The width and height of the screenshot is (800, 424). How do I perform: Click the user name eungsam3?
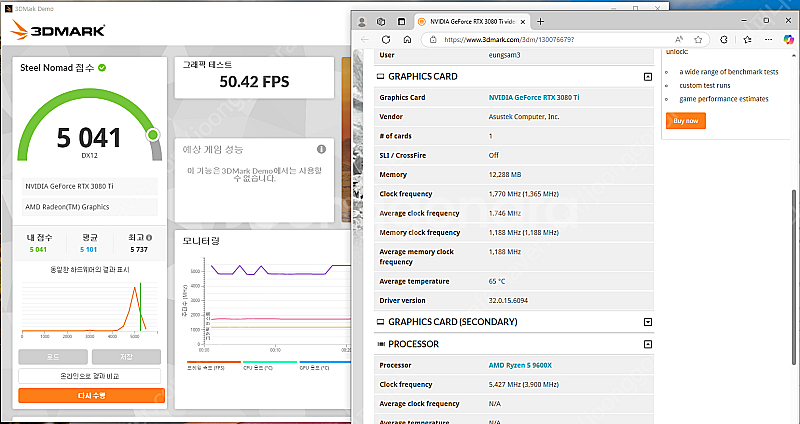click(504, 55)
